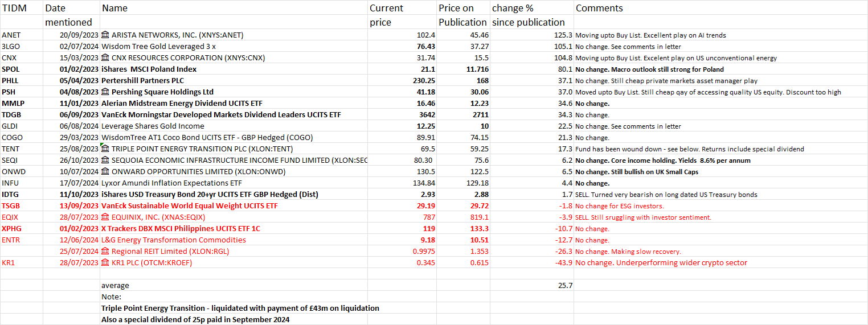The image size is (868, 325).
Task: Select 'Pertershill Partners PLC' name cell
Action: 234,81
